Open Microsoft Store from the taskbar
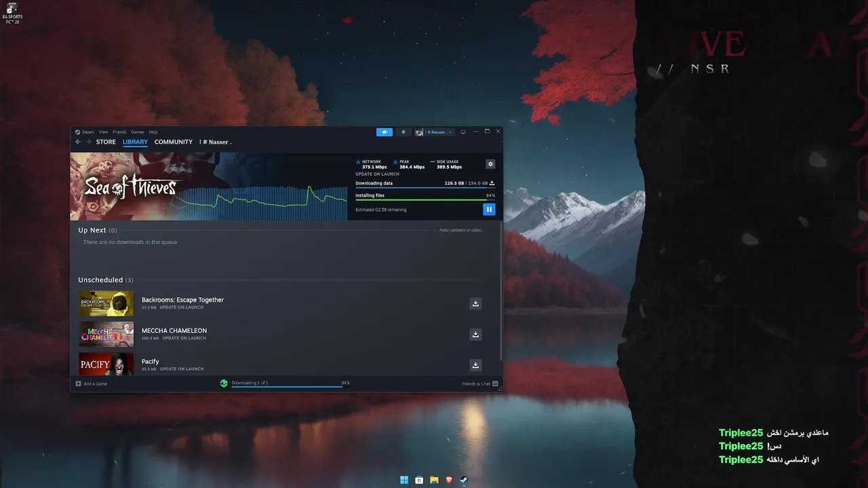 tap(419, 480)
